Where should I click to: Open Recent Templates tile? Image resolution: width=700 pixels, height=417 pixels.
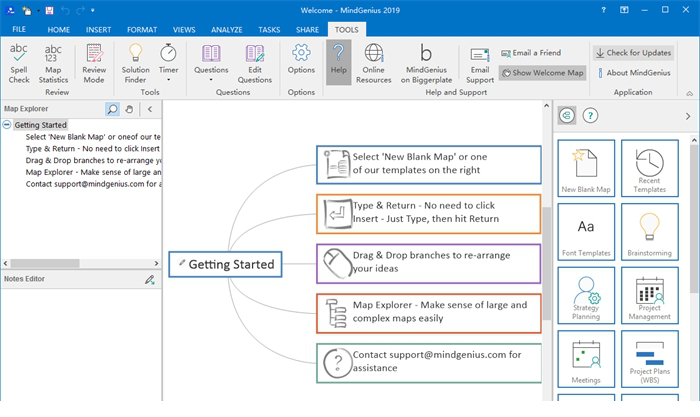[x=649, y=168]
